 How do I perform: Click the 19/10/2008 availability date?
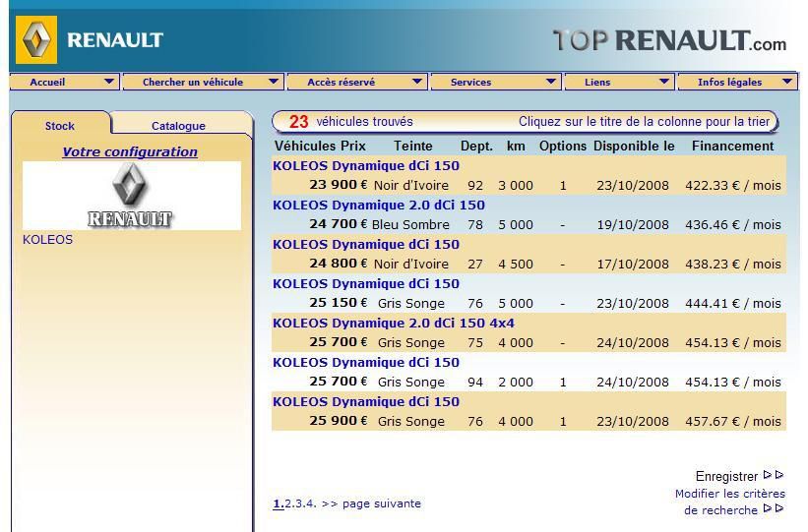pos(633,224)
